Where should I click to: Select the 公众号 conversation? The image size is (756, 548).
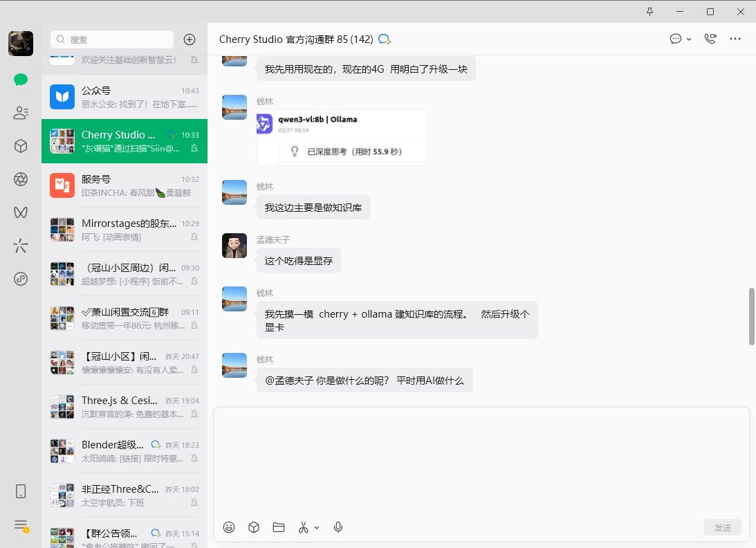[125, 97]
